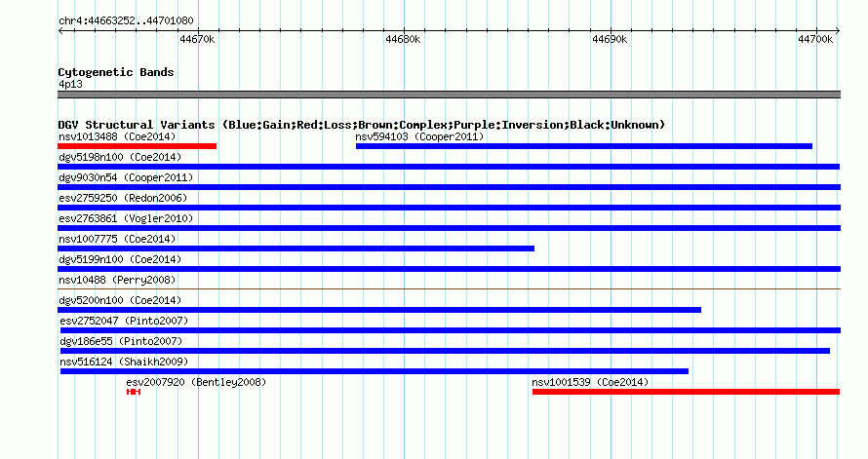Click the 4p13 band label
The width and height of the screenshot is (868, 459).
click(x=70, y=84)
